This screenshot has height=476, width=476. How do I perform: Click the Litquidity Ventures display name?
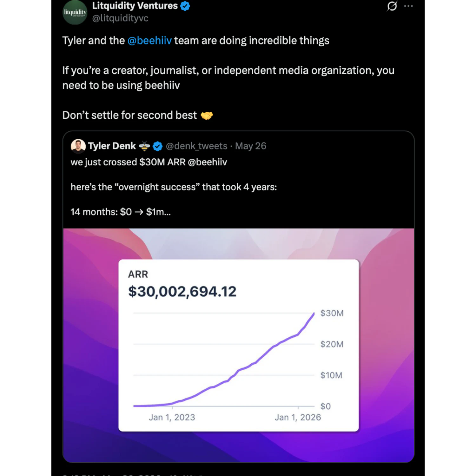pos(135,6)
